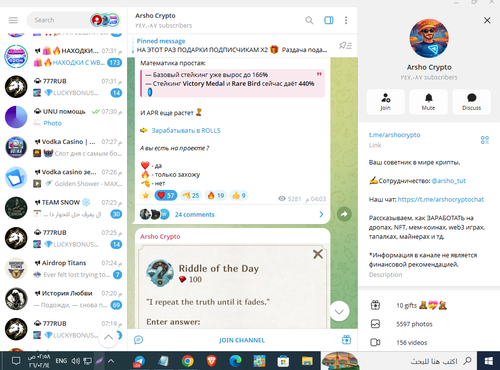Show hidden system tray icons
The width and height of the screenshot is (500, 370).
(111, 361)
